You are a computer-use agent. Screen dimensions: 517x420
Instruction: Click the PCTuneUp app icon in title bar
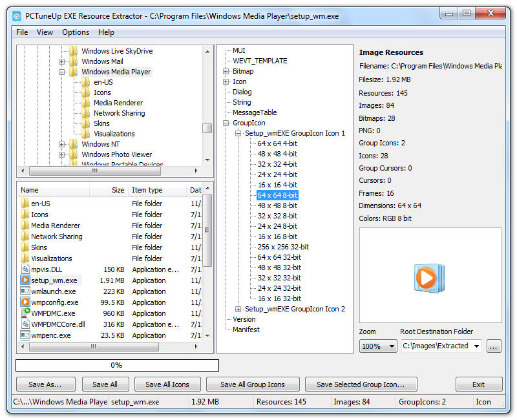coord(17,16)
